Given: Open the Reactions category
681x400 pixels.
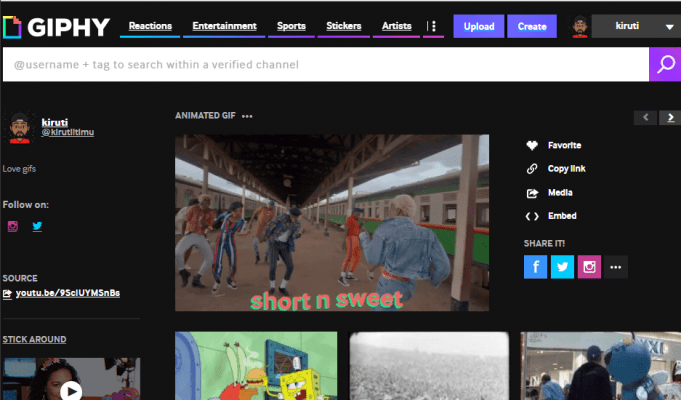Looking at the screenshot, I should pyautogui.click(x=150, y=26).
